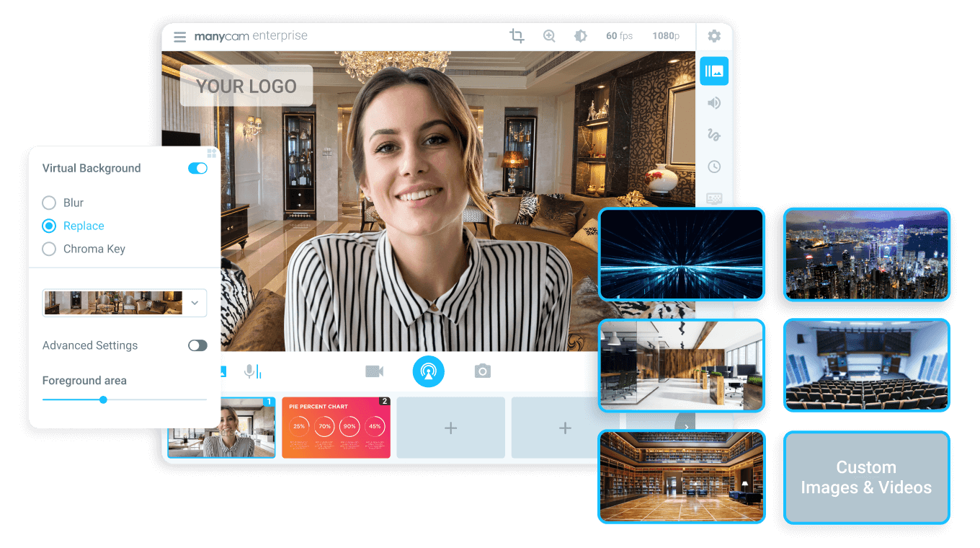Viewport: 980px width, 548px height.
Task: Open the clock history sidebar icon
Action: [713, 167]
